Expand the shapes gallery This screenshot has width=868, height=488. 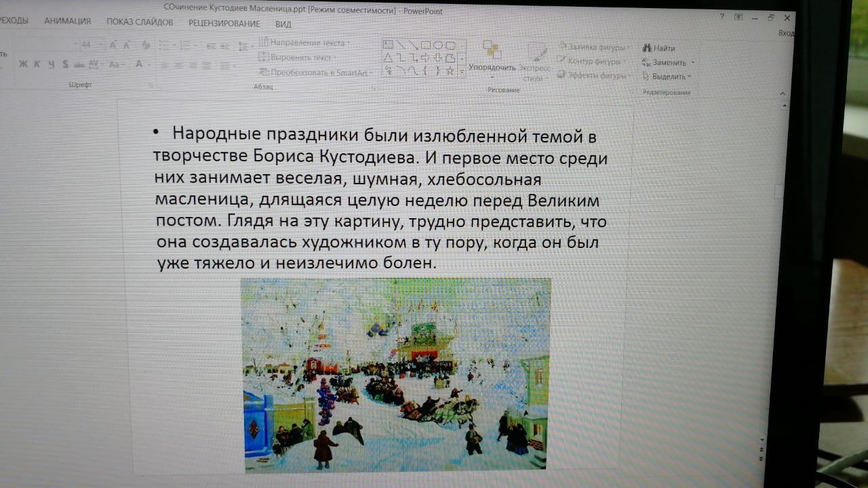[462, 72]
